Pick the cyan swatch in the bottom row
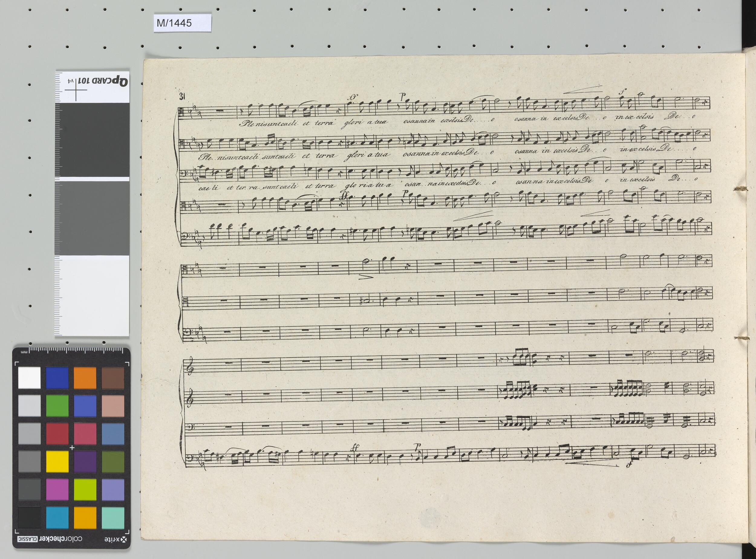 (x=57, y=517)
